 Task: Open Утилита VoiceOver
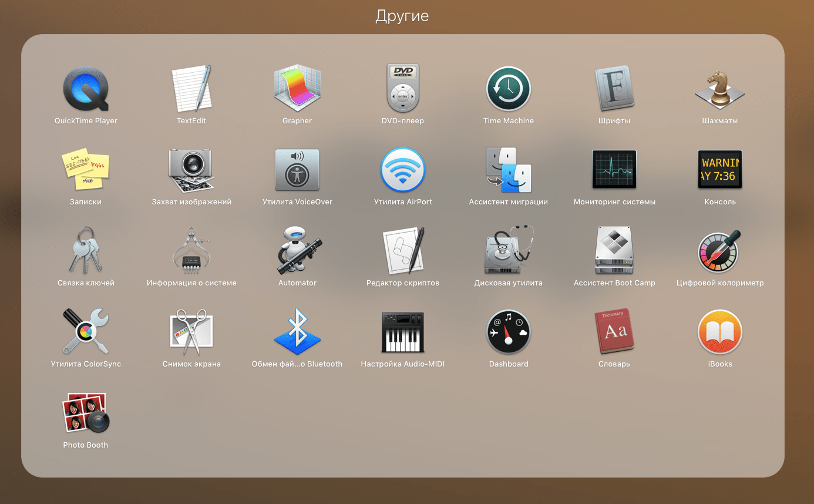[297, 170]
